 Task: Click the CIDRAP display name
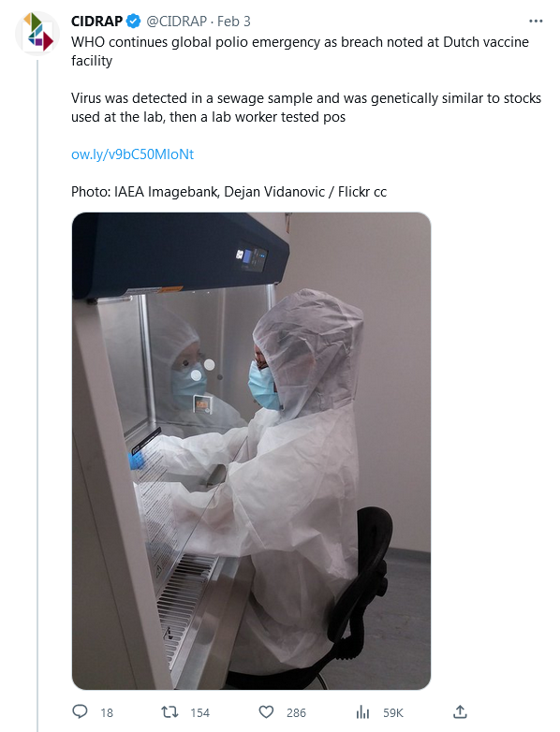[96, 21]
